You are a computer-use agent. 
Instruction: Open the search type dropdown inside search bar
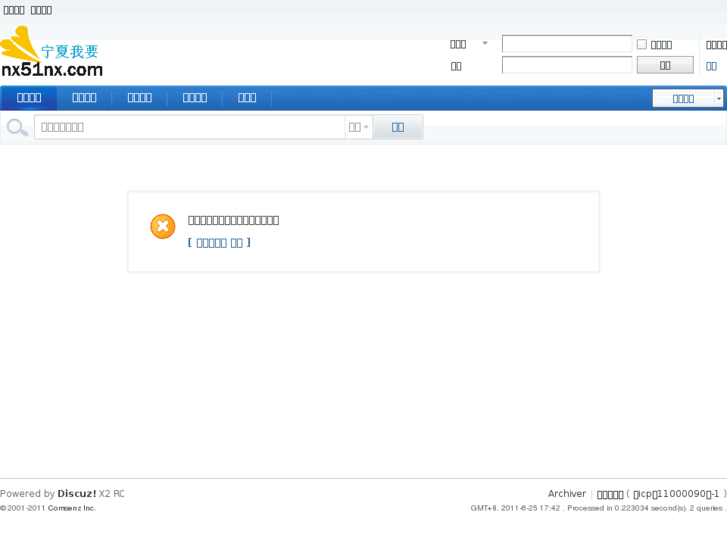(358, 127)
